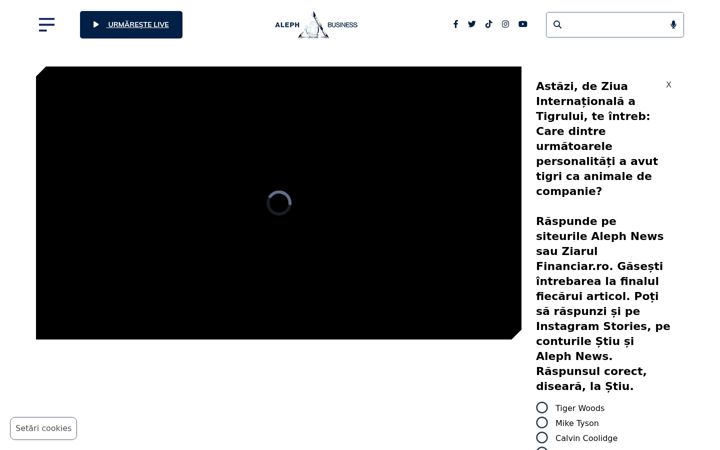Open the Facebook page icon
The height and width of the screenshot is (450, 720).
coord(455,24)
